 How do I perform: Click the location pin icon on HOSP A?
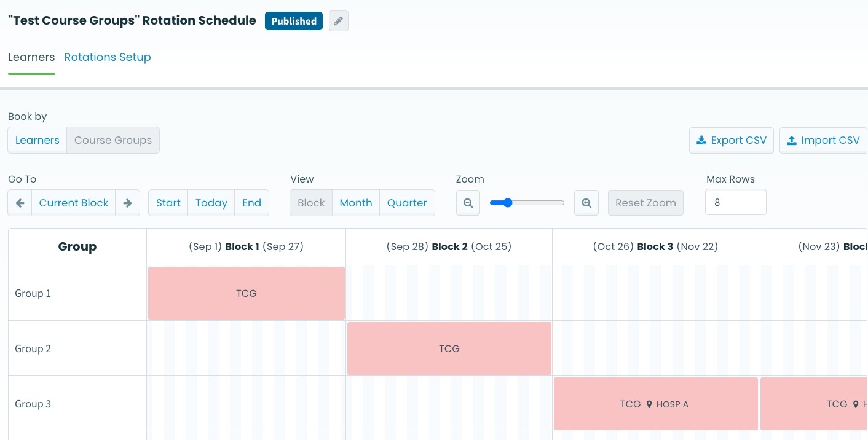click(x=649, y=404)
